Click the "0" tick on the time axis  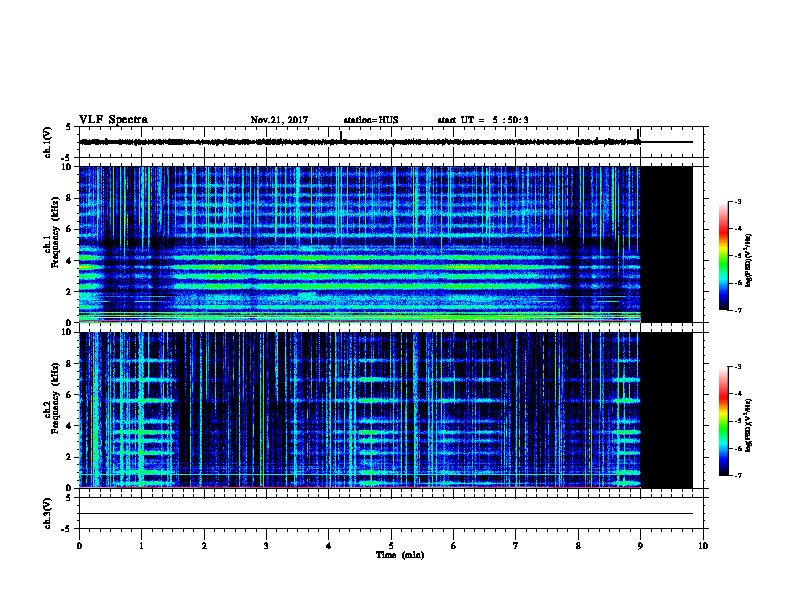(x=79, y=546)
